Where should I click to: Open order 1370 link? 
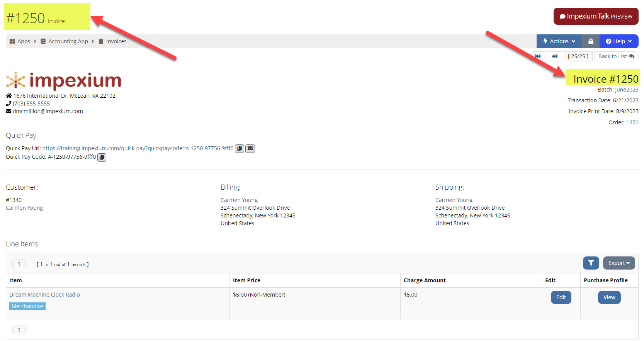click(632, 122)
